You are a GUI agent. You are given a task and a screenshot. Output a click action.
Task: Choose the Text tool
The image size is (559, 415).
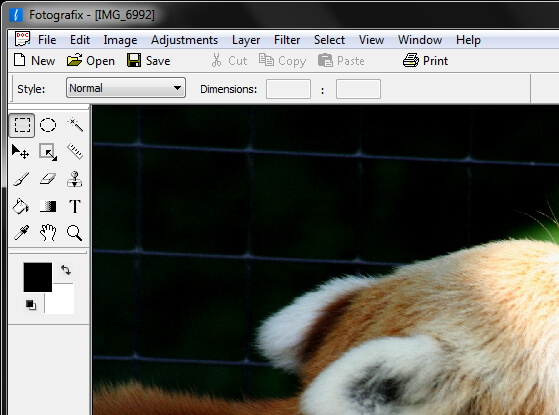tap(75, 206)
